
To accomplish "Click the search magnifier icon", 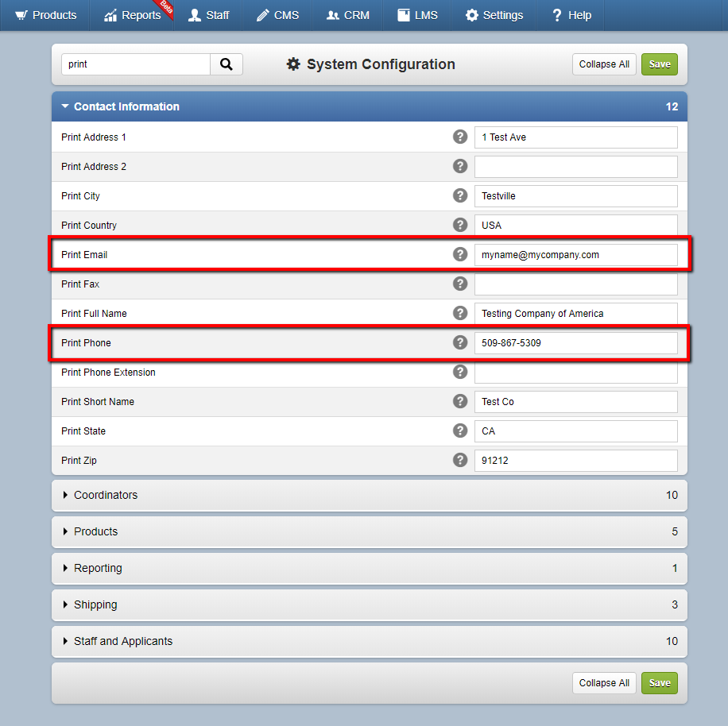I will click(x=227, y=64).
